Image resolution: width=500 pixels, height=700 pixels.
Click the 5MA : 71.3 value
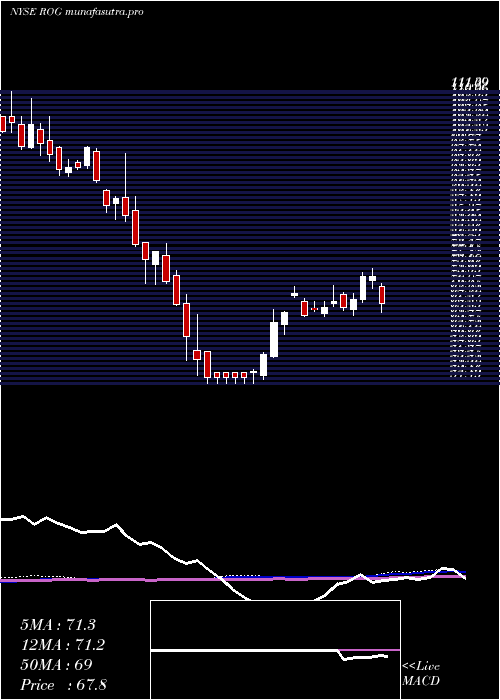click(58, 625)
